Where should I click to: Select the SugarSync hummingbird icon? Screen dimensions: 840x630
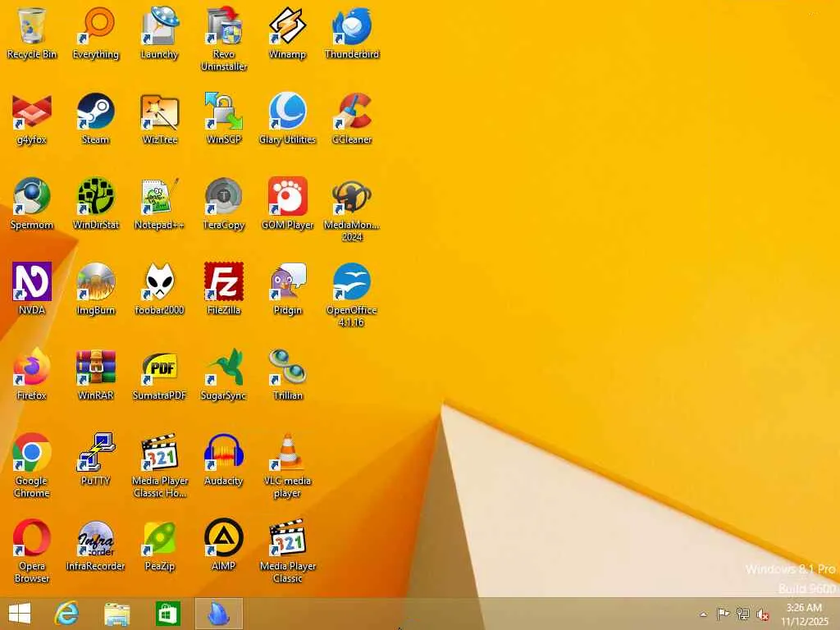click(x=224, y=374)
